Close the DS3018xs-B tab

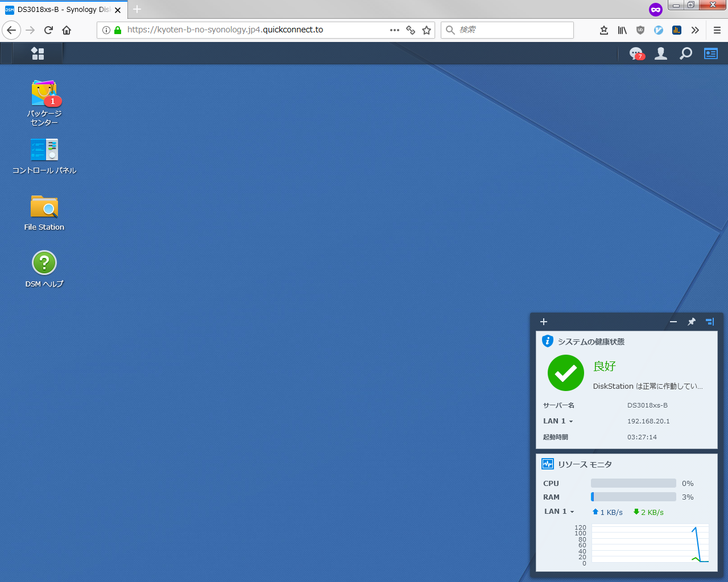[x=118, y=10]
